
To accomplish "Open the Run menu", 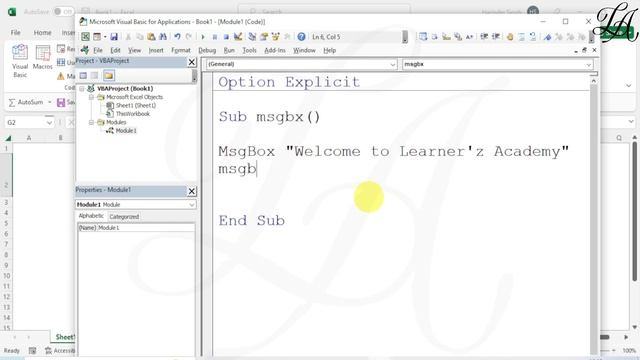I will (229, 50).
